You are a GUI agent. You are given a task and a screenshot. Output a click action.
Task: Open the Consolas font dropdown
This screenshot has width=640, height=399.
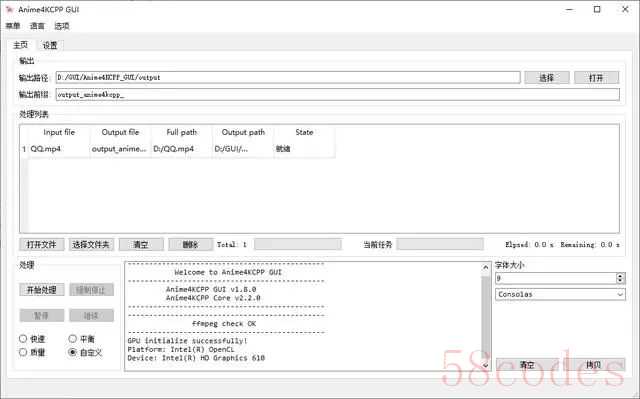(560, 294)
